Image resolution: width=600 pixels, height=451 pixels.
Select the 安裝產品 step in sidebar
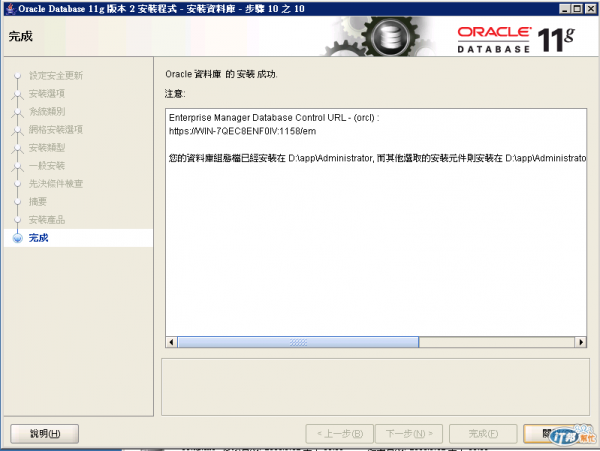(x=47, y=220)
